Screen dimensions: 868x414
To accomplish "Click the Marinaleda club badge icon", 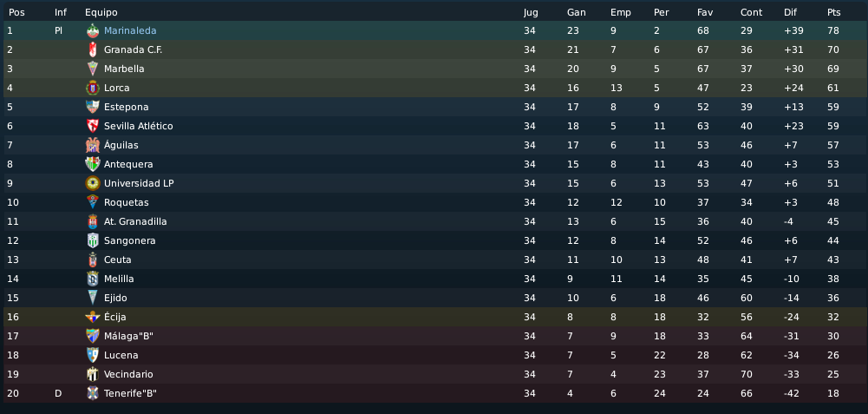I will click(x=93, y=30).
